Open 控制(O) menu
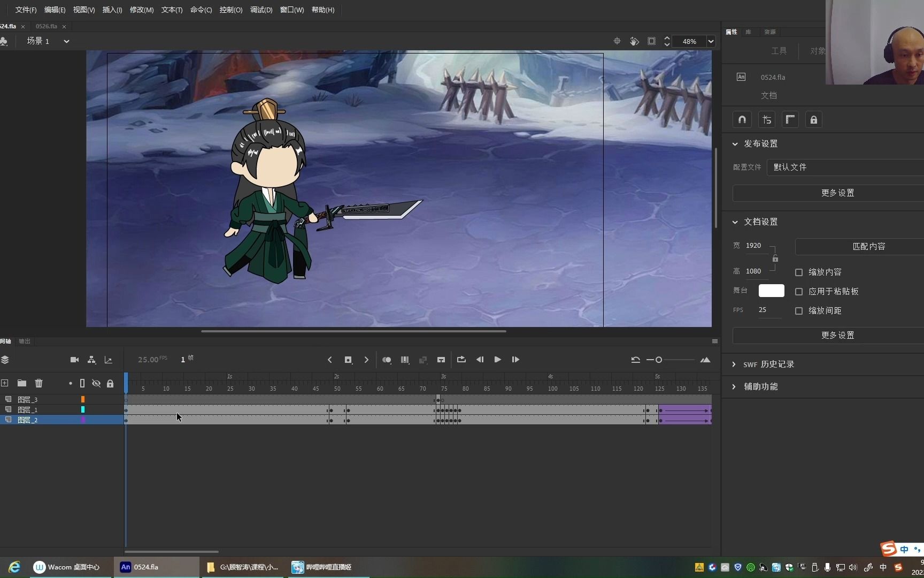Screen dimensions: 924x578 point(231,10)
